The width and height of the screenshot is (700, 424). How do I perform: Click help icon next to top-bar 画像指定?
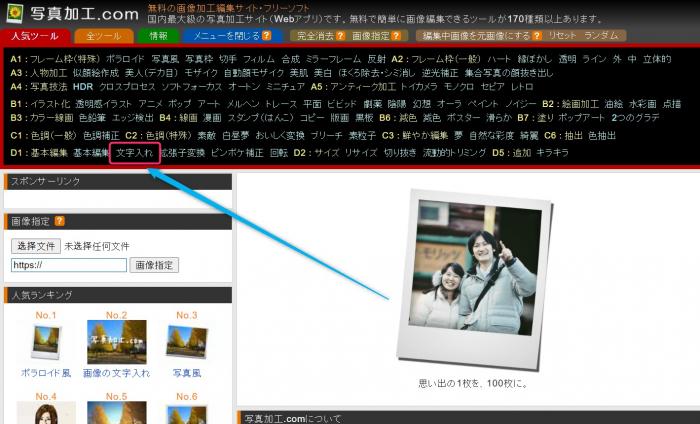click(x=396, y=36)
